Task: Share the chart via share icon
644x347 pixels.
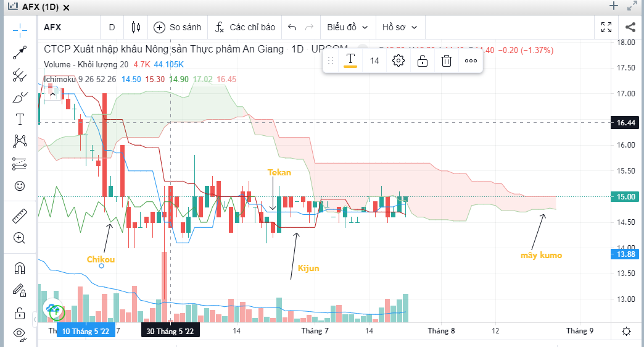Action: coord(630,27)
